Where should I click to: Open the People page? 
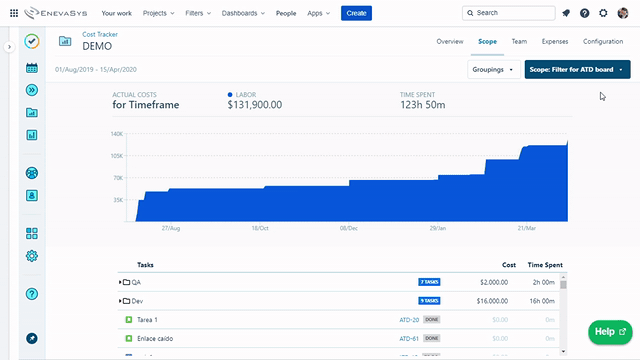click(x=286, y=13)
